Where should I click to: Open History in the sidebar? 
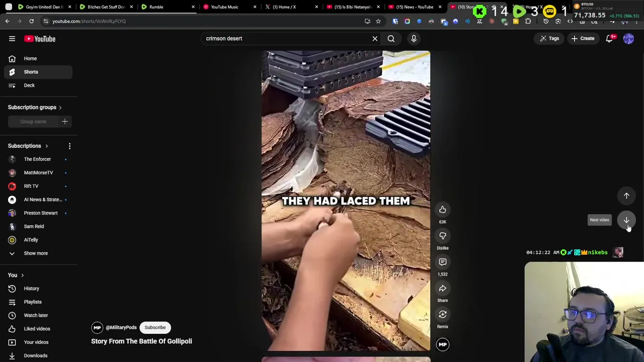38,289
